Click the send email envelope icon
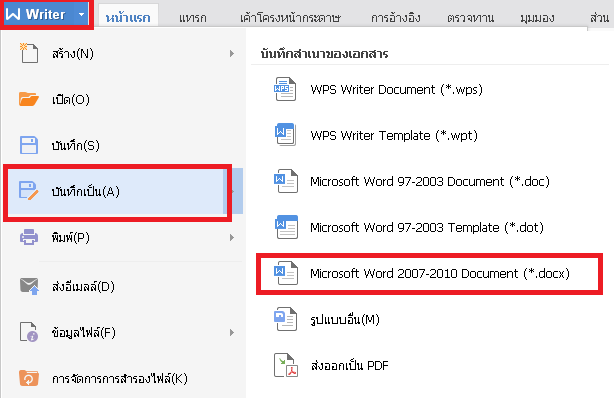 29,286
